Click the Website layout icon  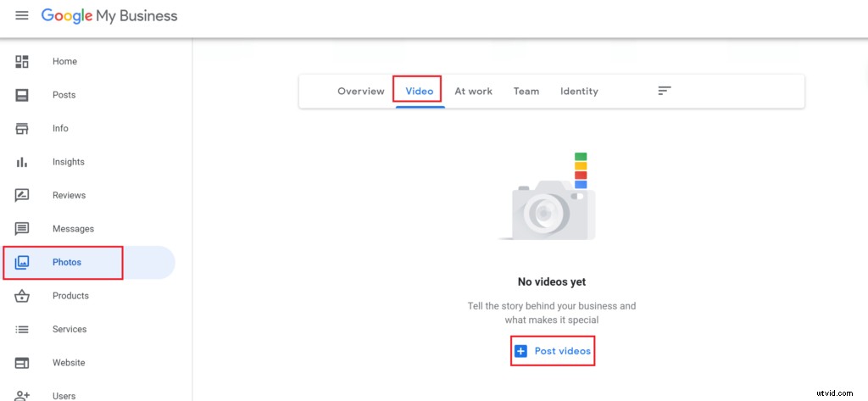[x=21, y=364]
